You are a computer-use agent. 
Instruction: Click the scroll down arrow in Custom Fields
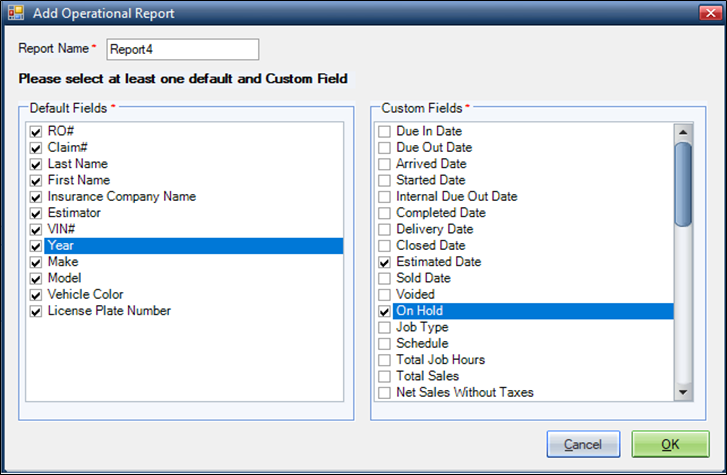pyautogui.click(x=683, y=392)
